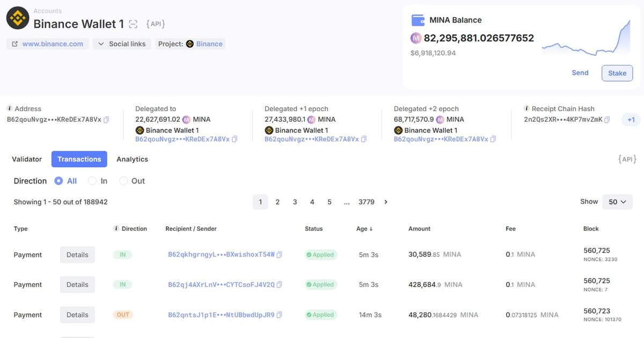Image resolution: width=644 pixels, height=338 pixels.
Task: Click the Send button
Action: pyautogui.click(x=580, y=73)
